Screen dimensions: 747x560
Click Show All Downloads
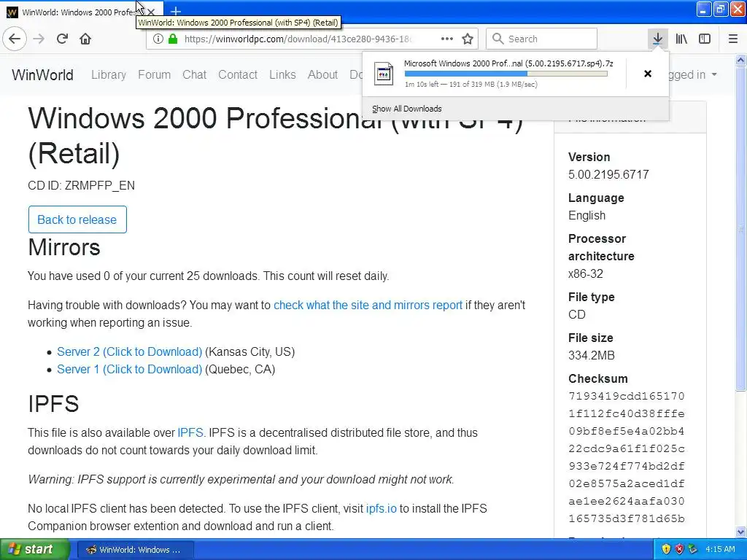(x=407, y=109)
